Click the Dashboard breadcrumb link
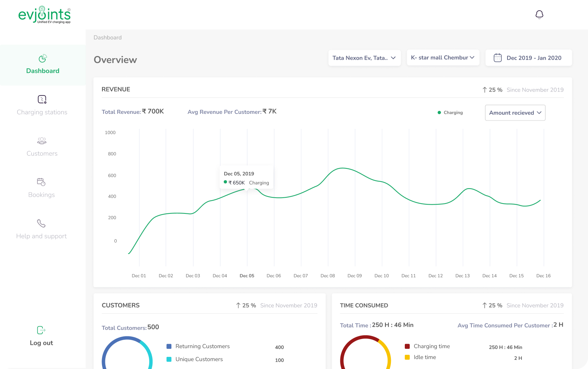This screenshot has width=588, height=369. click(x=108, y=38)
